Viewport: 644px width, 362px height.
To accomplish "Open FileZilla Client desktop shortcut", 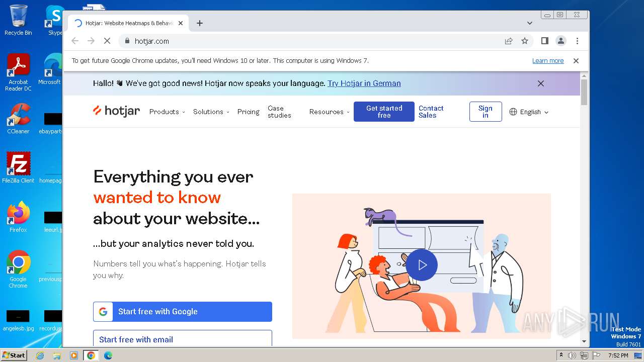I will click(18, 167).
